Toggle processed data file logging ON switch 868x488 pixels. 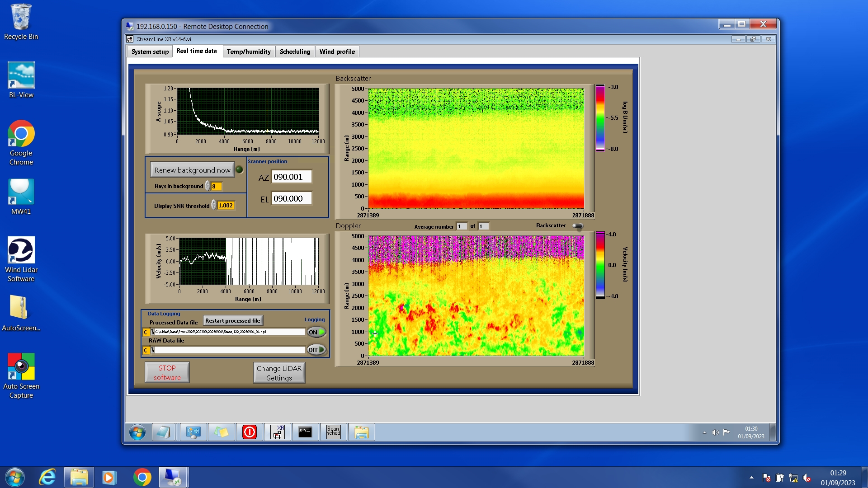[x=316, y=332]
